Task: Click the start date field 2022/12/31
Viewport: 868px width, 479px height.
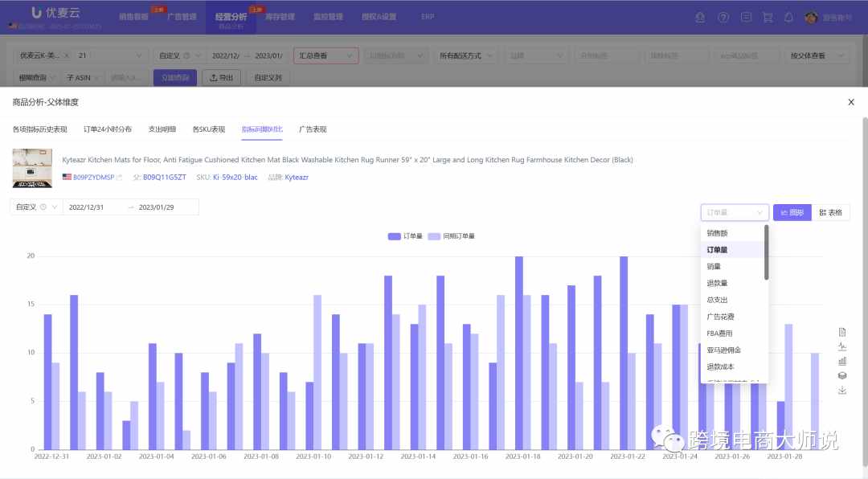Action: (x=86, y=207)
